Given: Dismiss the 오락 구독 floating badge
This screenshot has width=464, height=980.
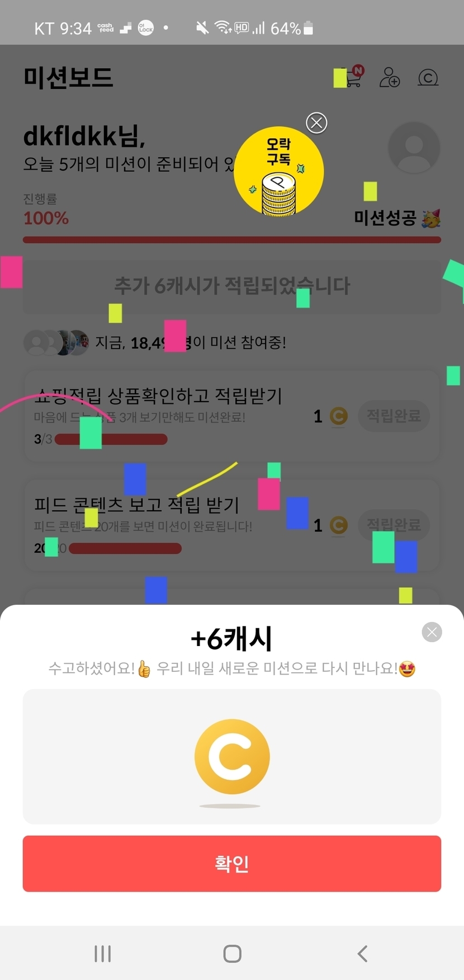Looking at the screenshot, I should coord(316,123).
